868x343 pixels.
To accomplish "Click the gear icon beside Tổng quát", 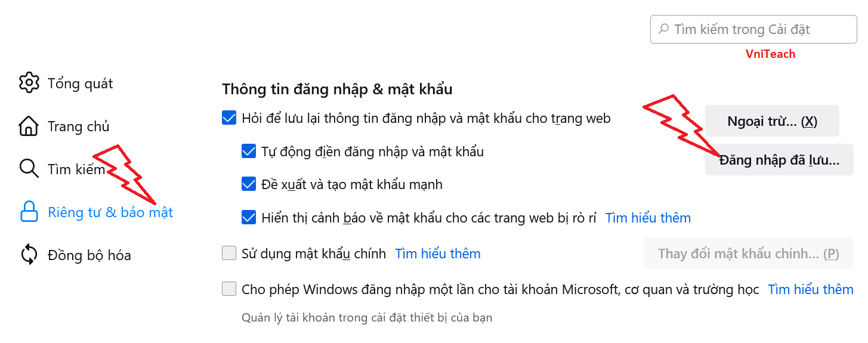I will [29, 83].
